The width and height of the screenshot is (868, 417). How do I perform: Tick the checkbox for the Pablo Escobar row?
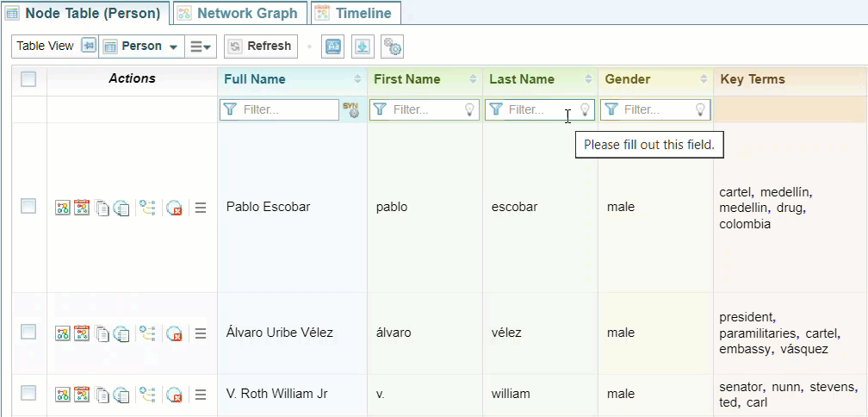pyautogui.click(x=28, y=207)
